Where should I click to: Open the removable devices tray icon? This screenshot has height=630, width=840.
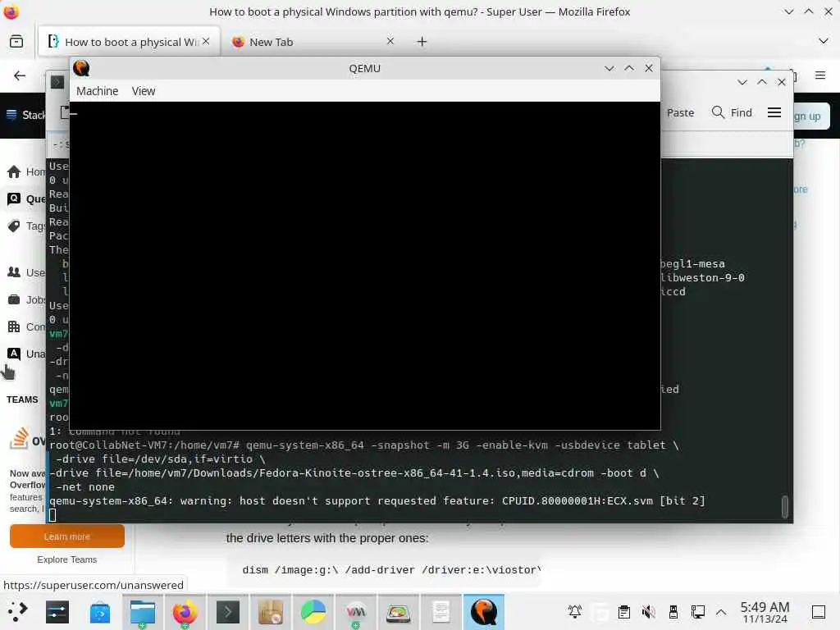point(673,612)
